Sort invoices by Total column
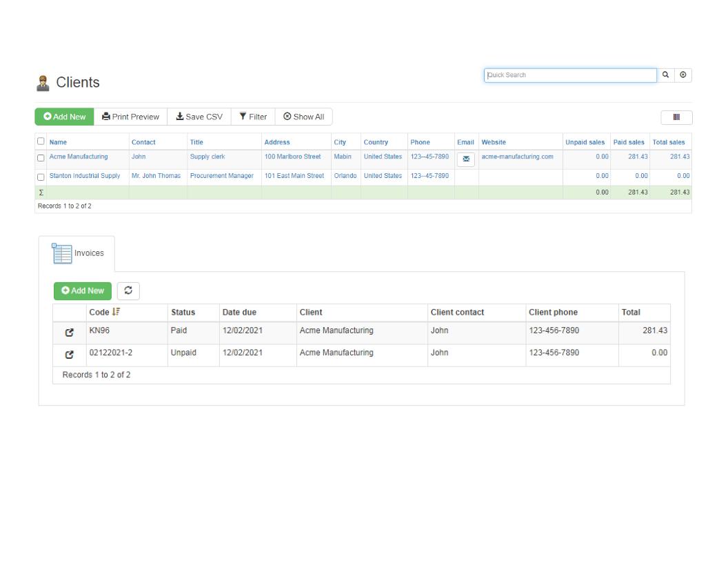This screenshot has height=563, width=728. [x=631, y=312]
